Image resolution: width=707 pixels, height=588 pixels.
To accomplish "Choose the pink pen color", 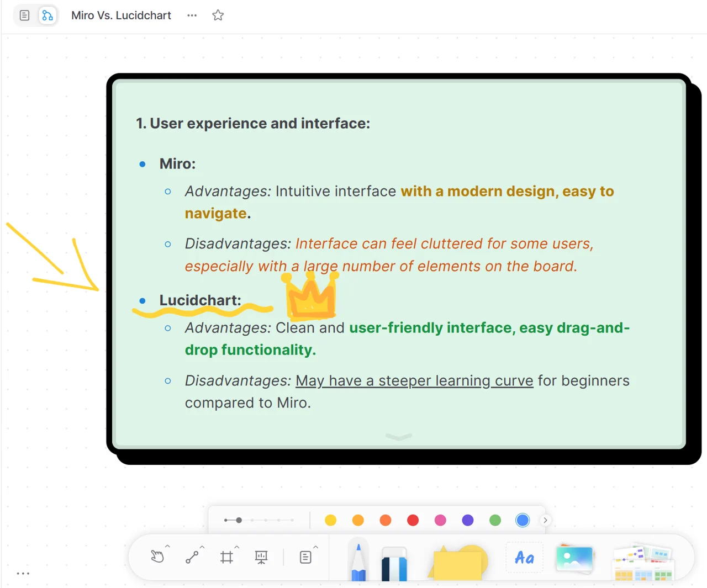I will point(440,520).
